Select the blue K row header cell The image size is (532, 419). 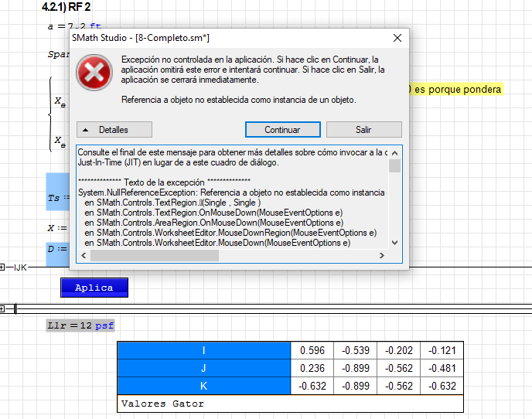click(203, 386)
